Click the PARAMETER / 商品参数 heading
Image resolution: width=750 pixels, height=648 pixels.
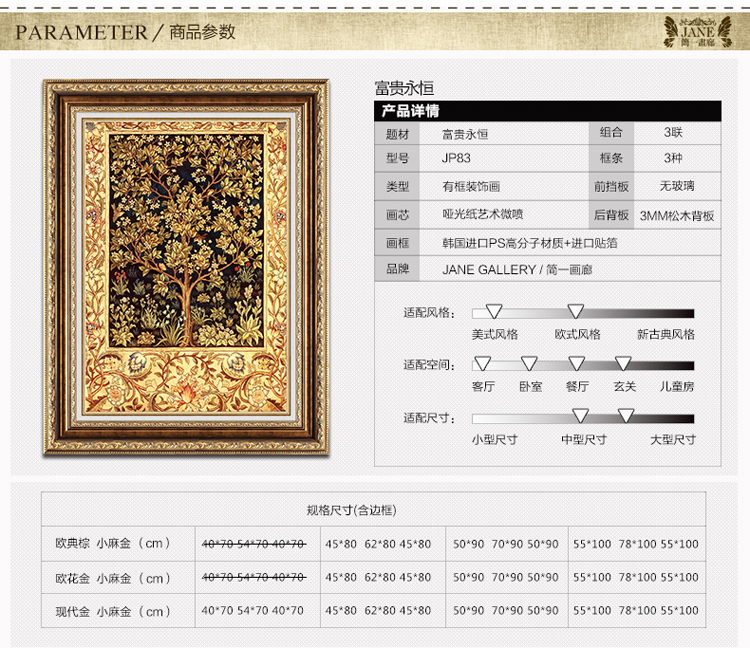pyautogui.click(x=125, y=32)
